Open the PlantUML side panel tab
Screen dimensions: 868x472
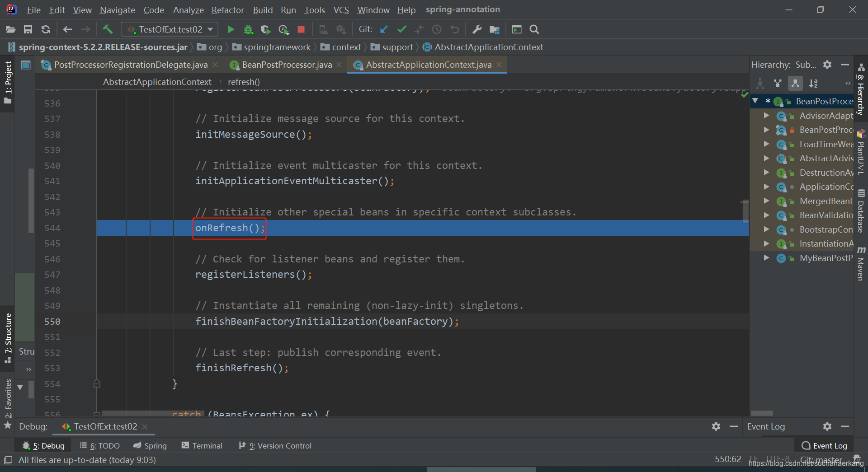coord(861,153)
